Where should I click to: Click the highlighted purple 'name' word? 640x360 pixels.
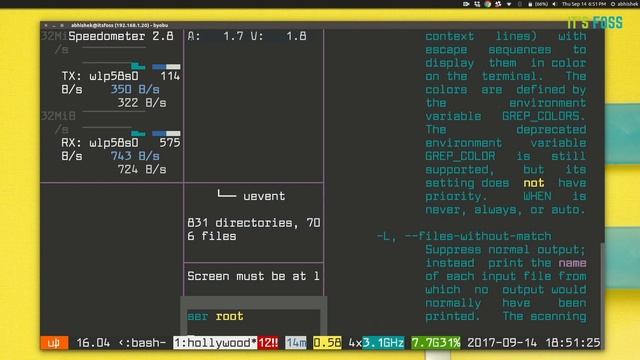coord(573,263)
